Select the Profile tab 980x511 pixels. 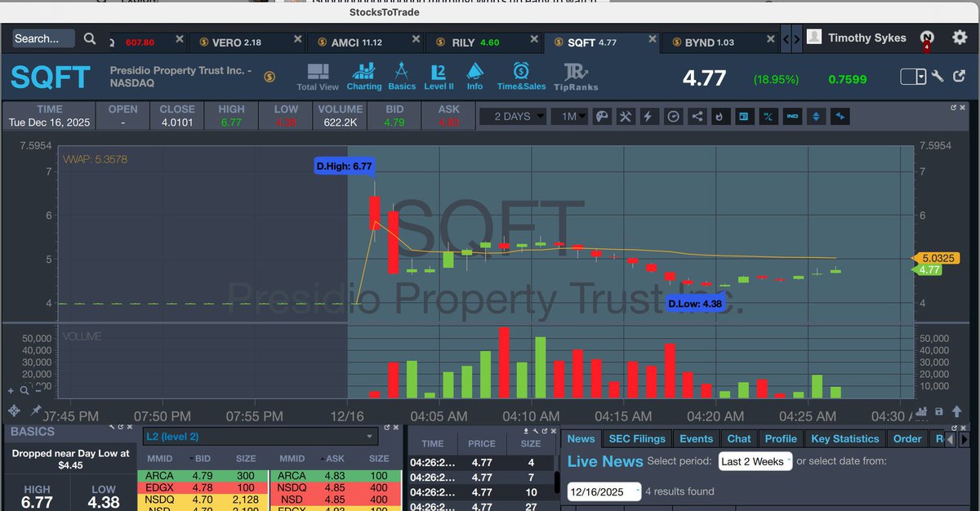click(x=781, y=439)
